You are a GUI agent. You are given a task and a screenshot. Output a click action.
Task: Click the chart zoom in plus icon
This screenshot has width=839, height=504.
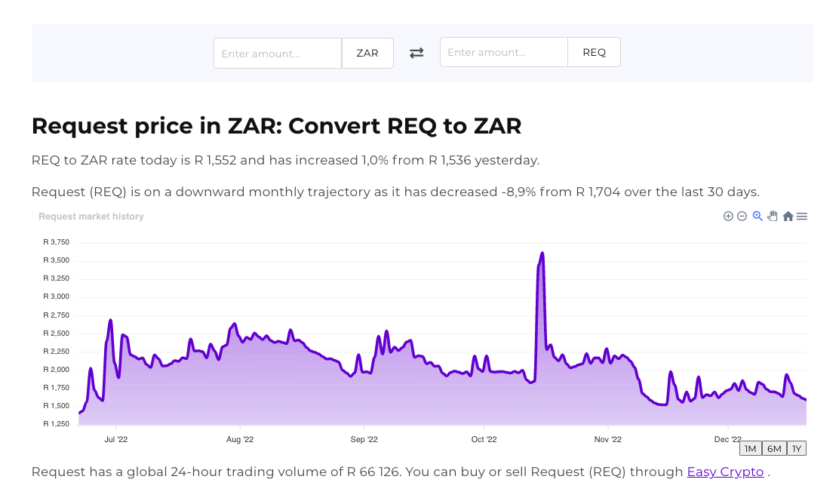728,217
